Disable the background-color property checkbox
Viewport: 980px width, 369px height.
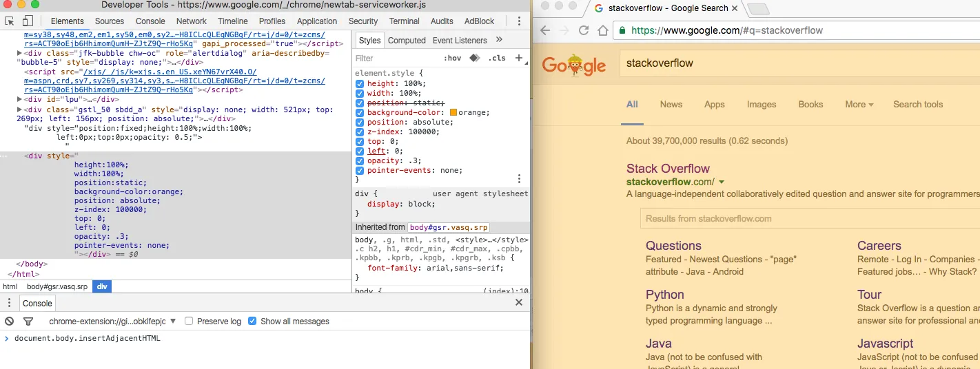(360, 113)
